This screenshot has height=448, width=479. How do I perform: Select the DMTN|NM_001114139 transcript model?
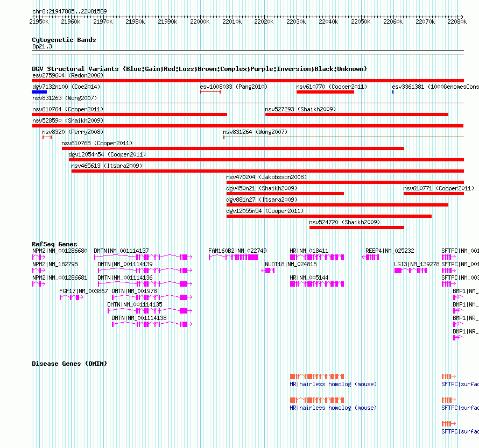pos(145,271)
